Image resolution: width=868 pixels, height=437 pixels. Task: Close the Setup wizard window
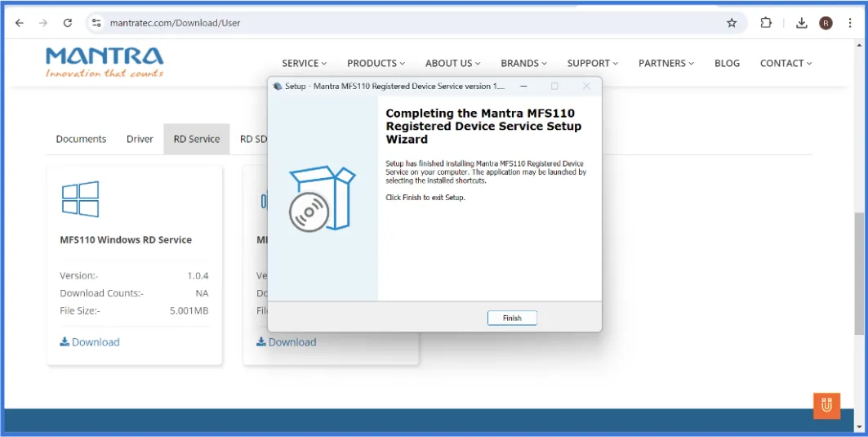(586, 87)
